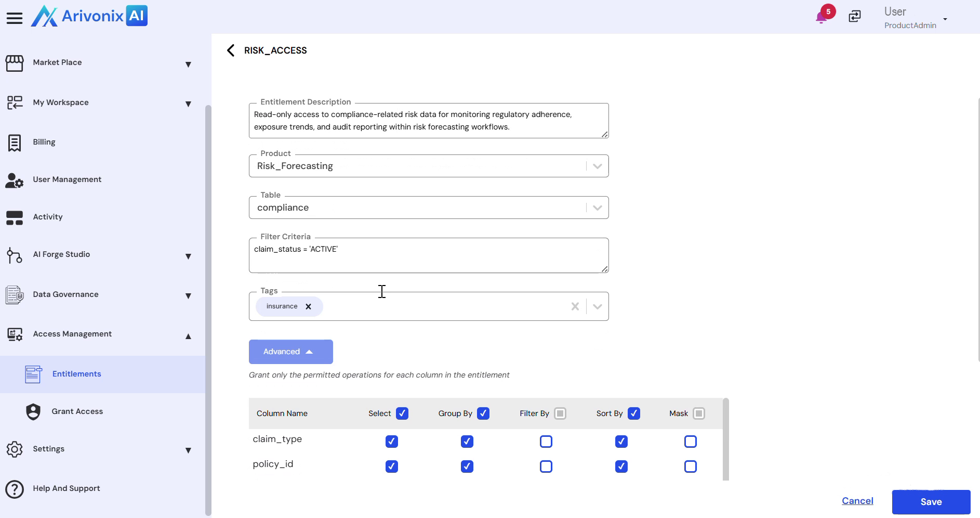Click the Grant Access shield icon
This screenshot has width=980, height=518.
[33, 412]
